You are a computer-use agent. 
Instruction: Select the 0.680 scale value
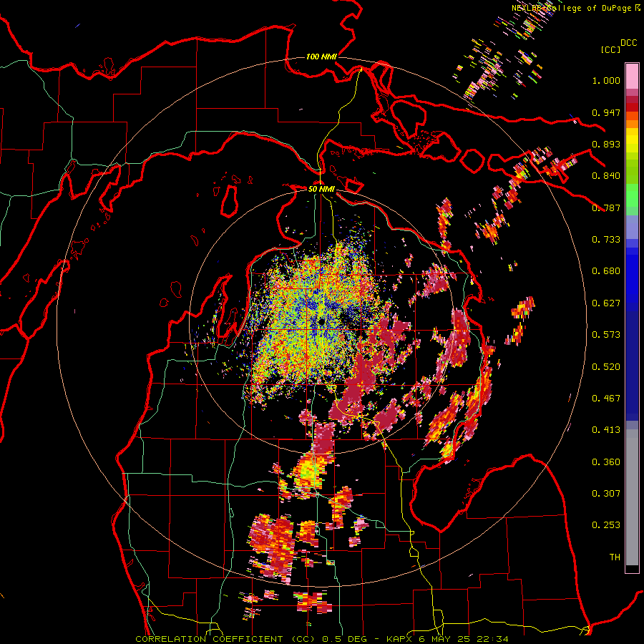pyautogui.click(x=606, y=271)
